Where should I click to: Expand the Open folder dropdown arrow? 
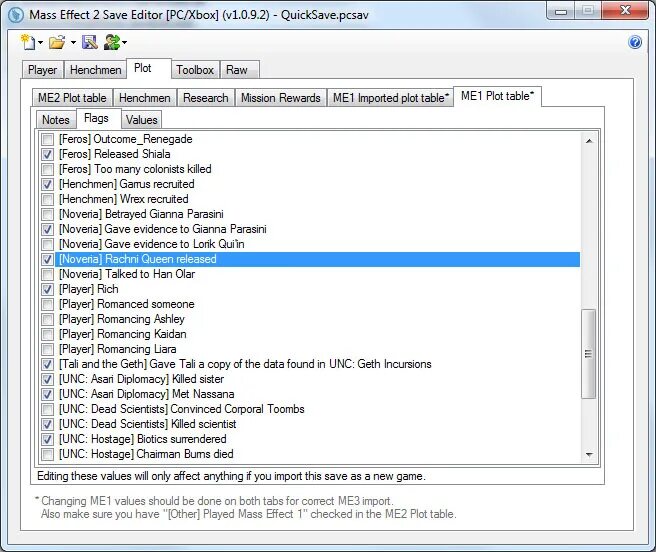coord(73,42)
